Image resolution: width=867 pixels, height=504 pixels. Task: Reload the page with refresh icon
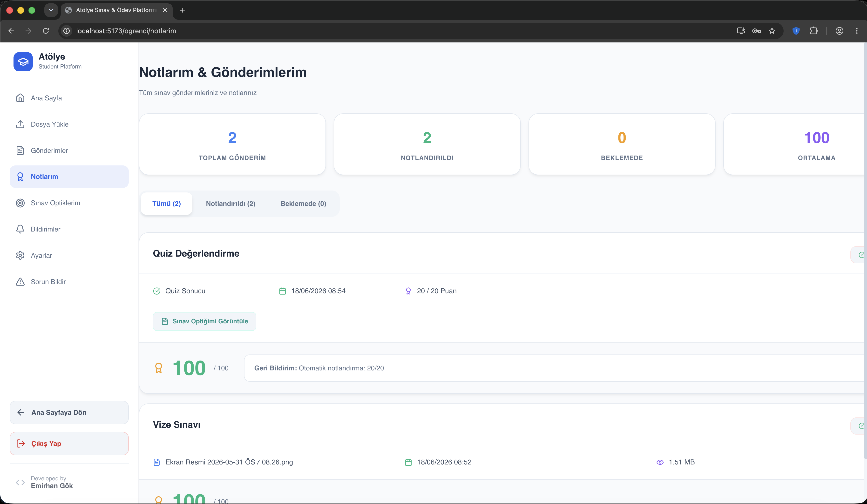point(46,31)
